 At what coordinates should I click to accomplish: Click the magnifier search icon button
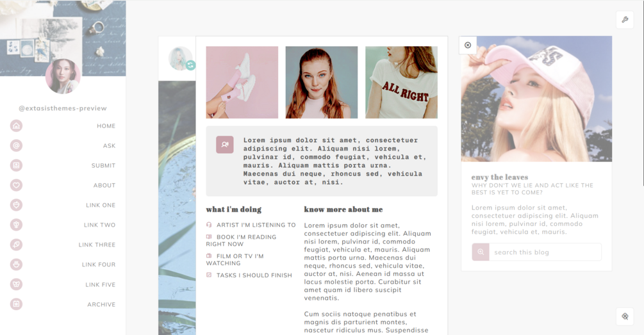(x=481, y=252)
